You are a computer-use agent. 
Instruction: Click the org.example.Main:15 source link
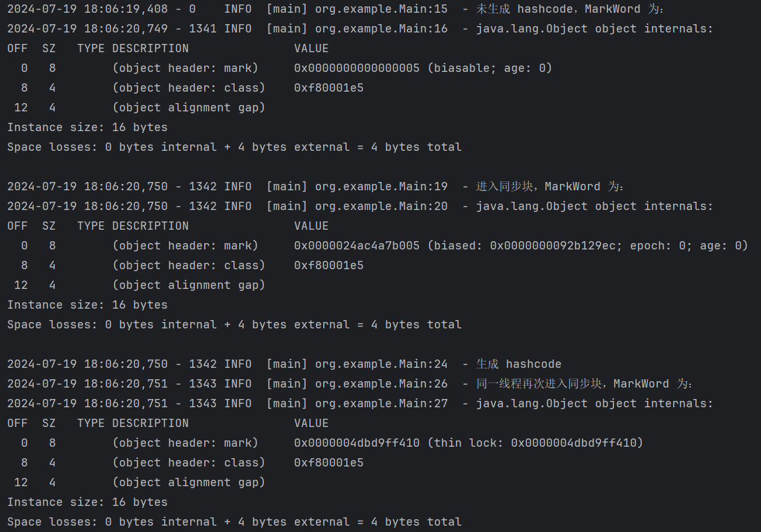click(x=381, y=9)
